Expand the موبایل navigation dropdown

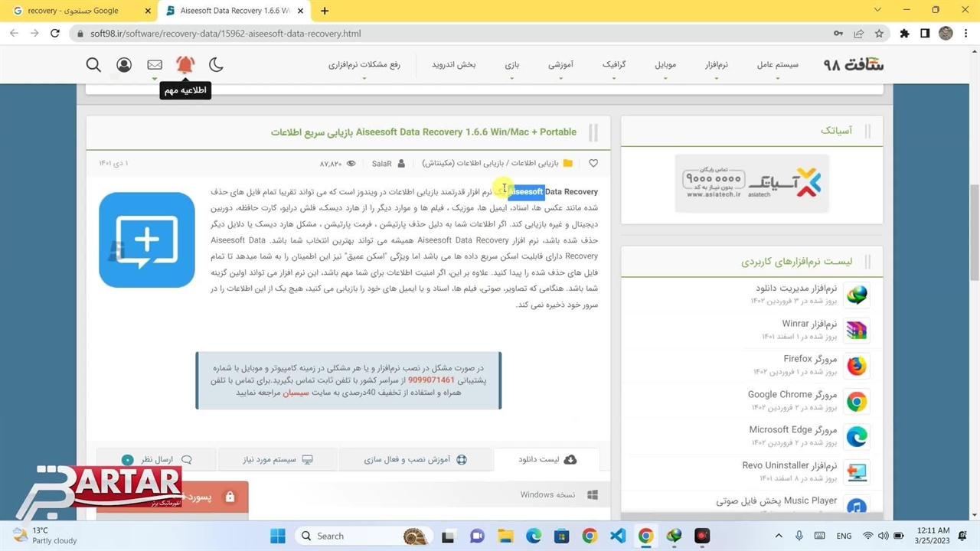pos(665,65)
